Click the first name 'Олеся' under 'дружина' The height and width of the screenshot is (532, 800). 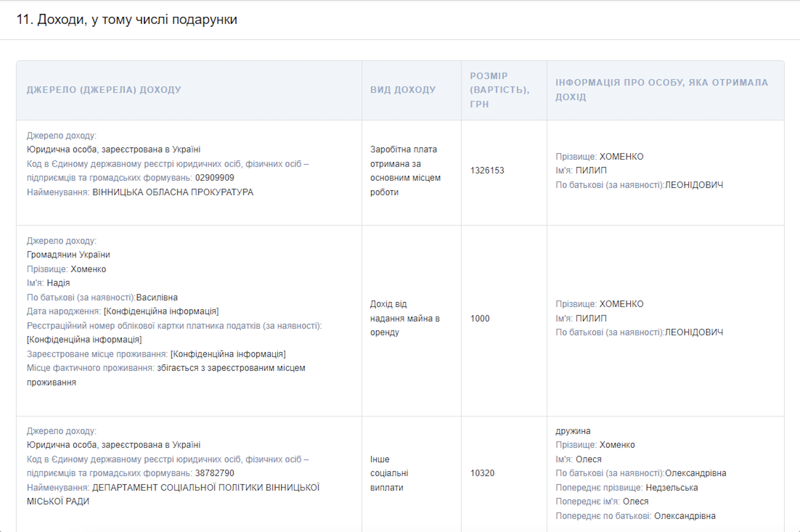tap(589, 459)
